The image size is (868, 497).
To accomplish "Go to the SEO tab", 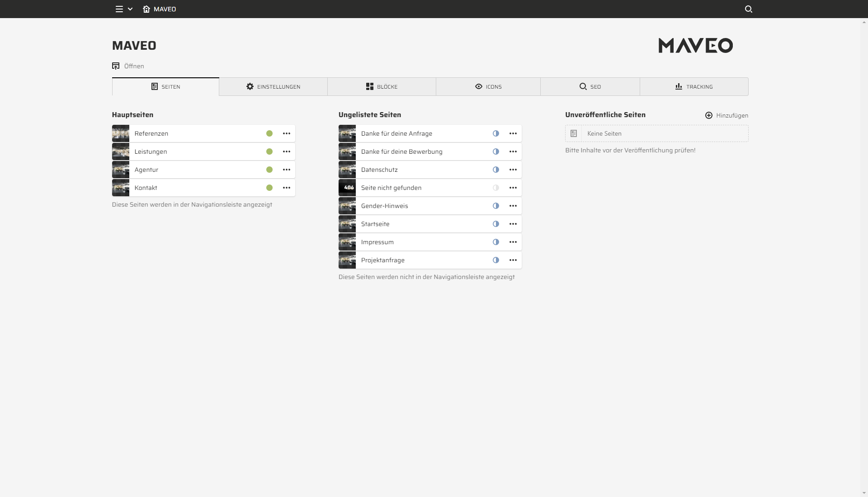I will [590, 86].
